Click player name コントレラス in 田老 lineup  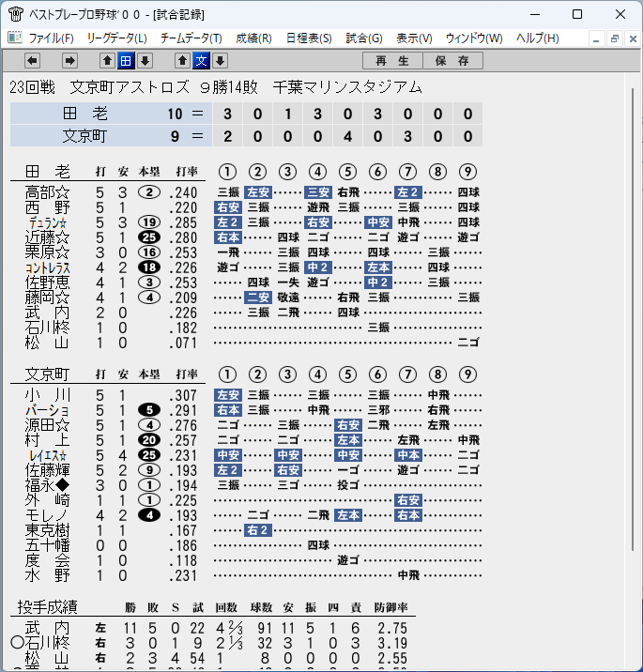[47, 267]
